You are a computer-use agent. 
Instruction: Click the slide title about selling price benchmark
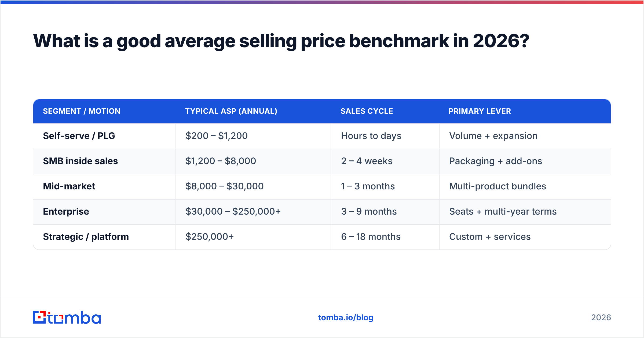281,41
